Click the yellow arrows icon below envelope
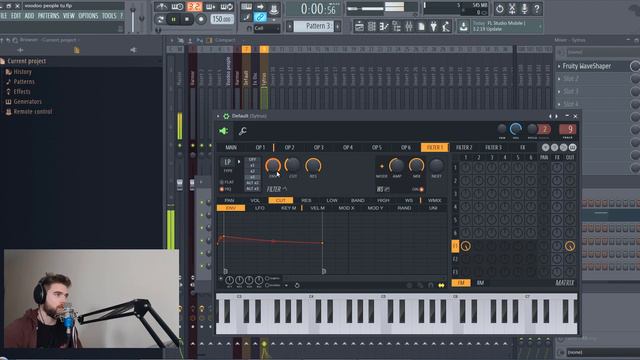640x360 pixels. pyautogui.click(x=441, y=285)
